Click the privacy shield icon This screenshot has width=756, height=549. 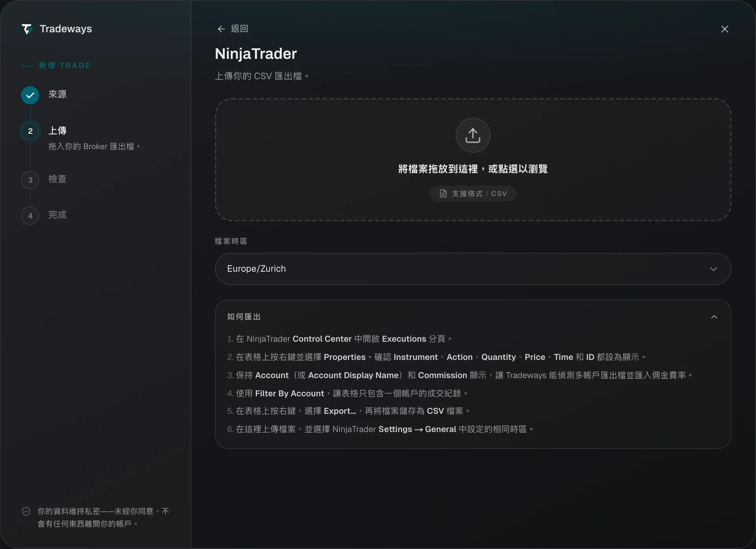click(x=26, y=512)
